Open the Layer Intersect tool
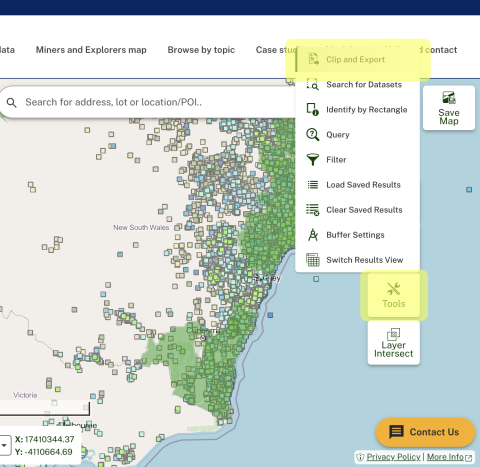Image resolution: width=480 pixels, height=467 pixels. tap(394, 343)
